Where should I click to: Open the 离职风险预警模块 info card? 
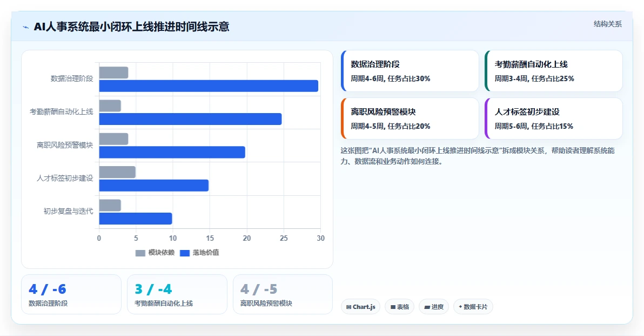pyautogui.click(x=410, y=118)
